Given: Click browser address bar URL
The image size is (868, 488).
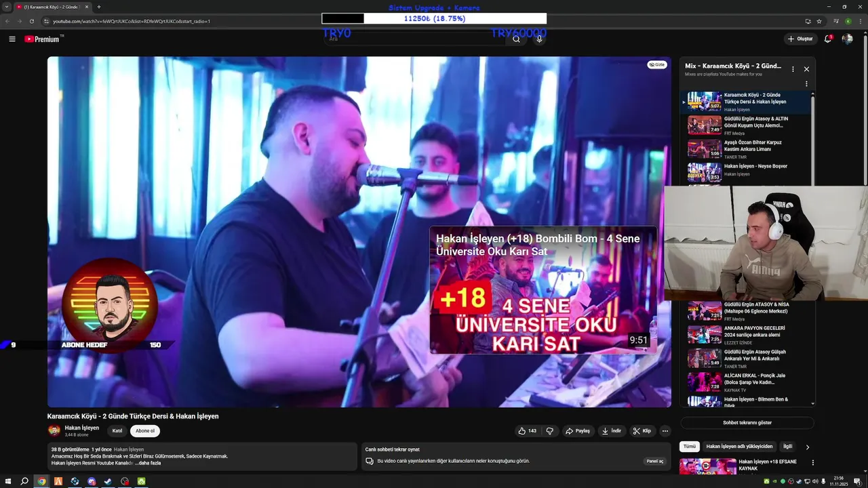Looking at the screenshot, I should [132, 21].
